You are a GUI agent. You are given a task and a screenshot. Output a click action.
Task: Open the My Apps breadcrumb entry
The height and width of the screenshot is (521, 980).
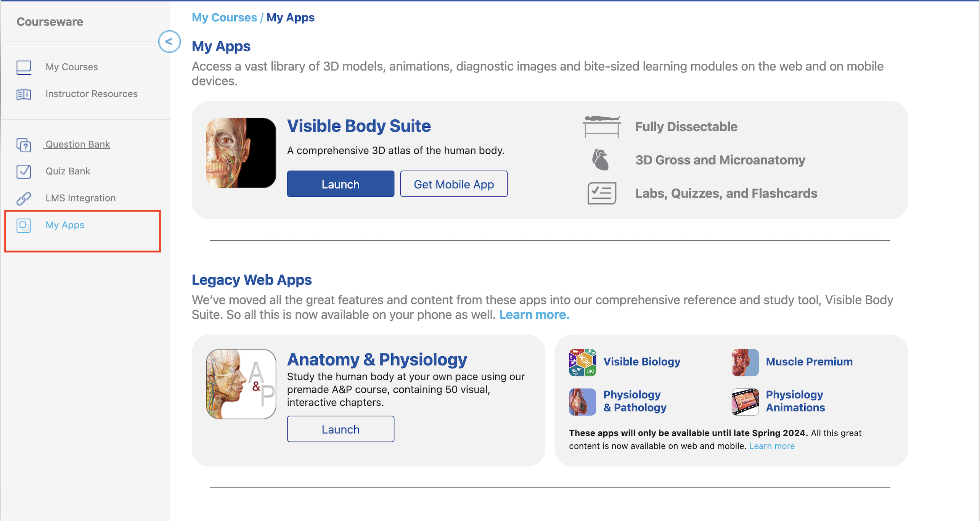click(291, 17)
